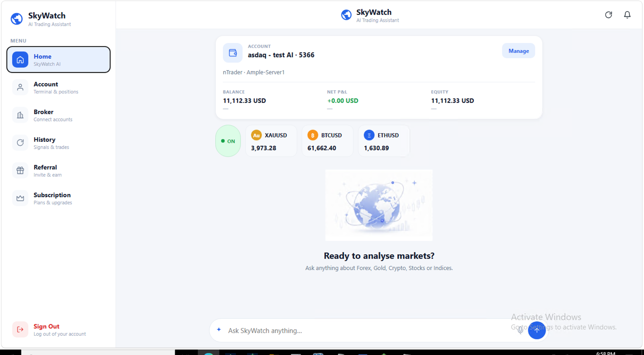Open notifications bell icon
644x355 pixels.
(x=627, y=15)
